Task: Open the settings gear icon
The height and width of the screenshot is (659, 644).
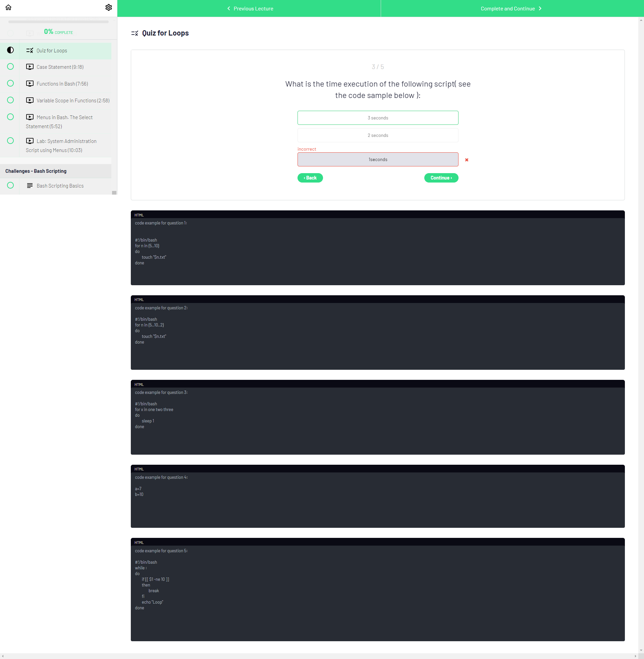Action: pos(108,7)
